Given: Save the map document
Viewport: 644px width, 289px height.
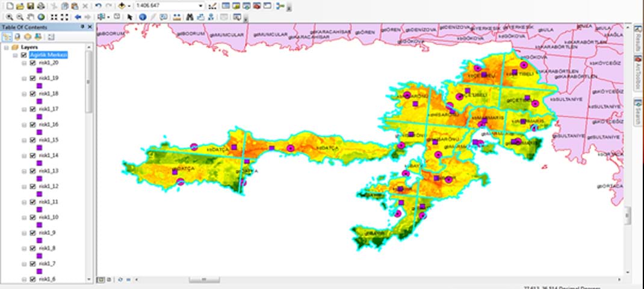Looking at the screenshot, I should (30, 6).
